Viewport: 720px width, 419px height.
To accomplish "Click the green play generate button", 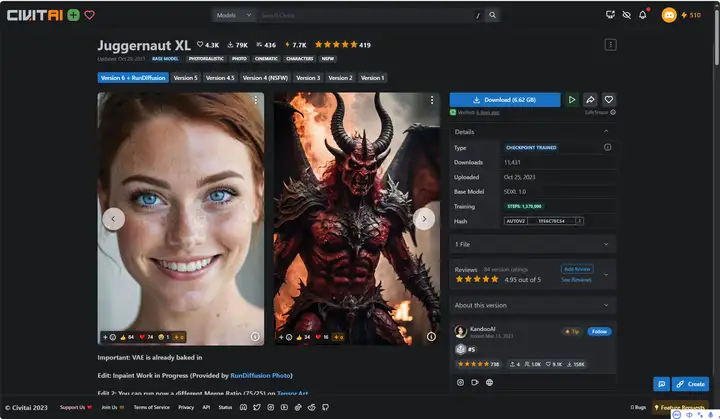I will click(x=572, y=100).
